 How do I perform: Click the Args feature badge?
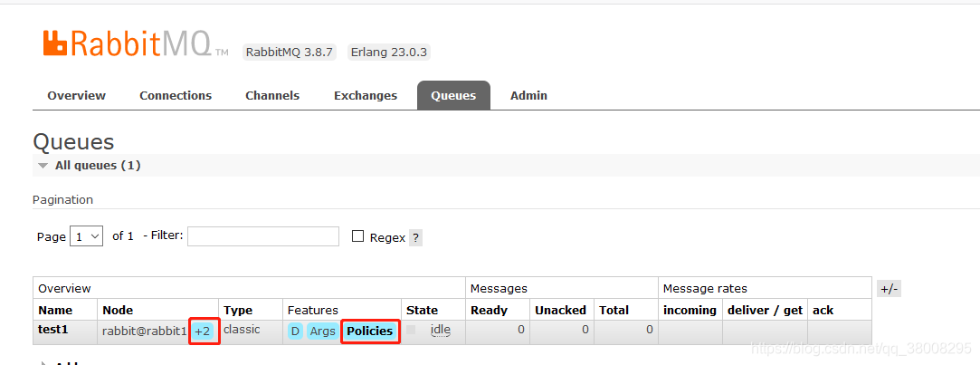coord(322,331)
